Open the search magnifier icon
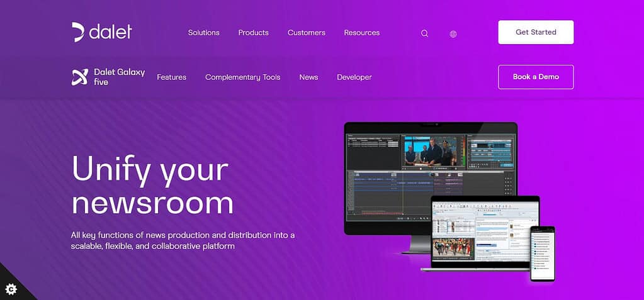 (x=425, y=34)
